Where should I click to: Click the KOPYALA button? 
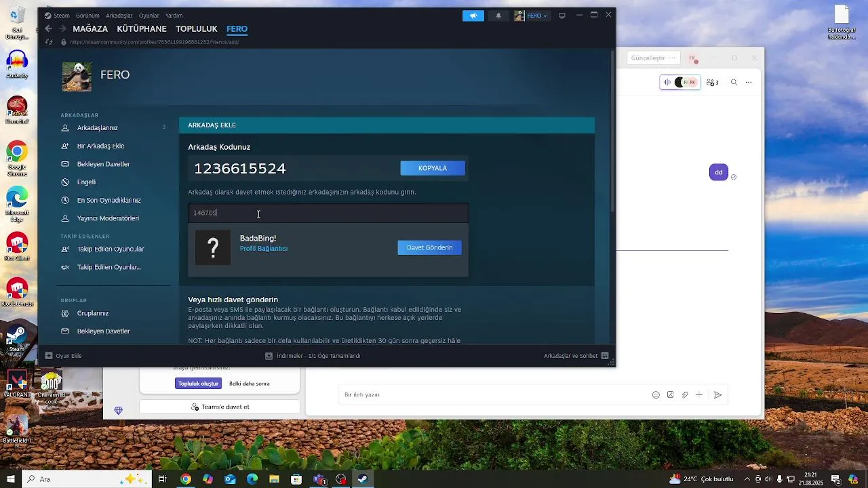click(x=433, y=168)
